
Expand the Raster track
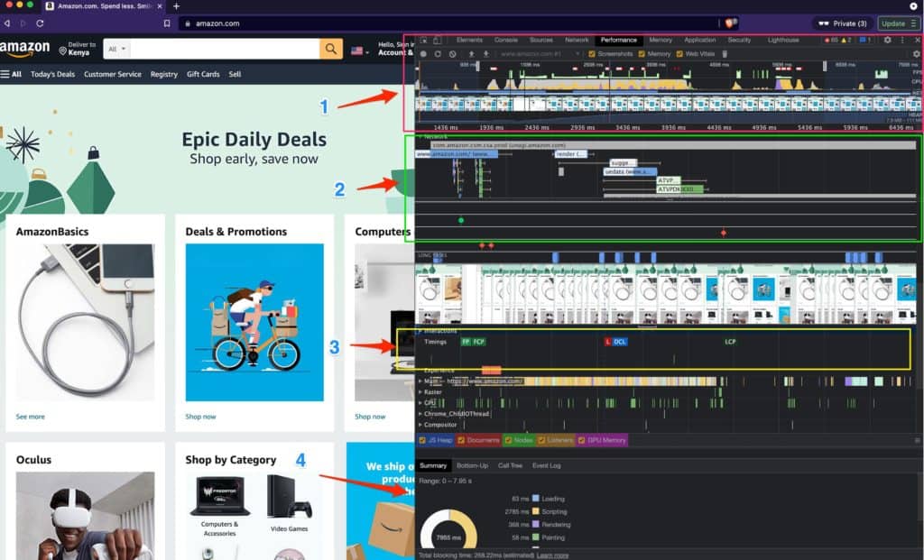(420, 391)
